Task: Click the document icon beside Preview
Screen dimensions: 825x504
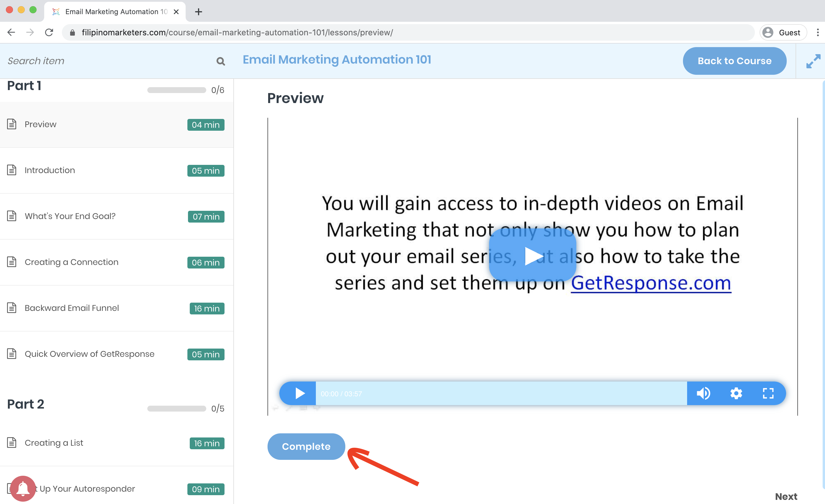Action: [x=12, y=124]
